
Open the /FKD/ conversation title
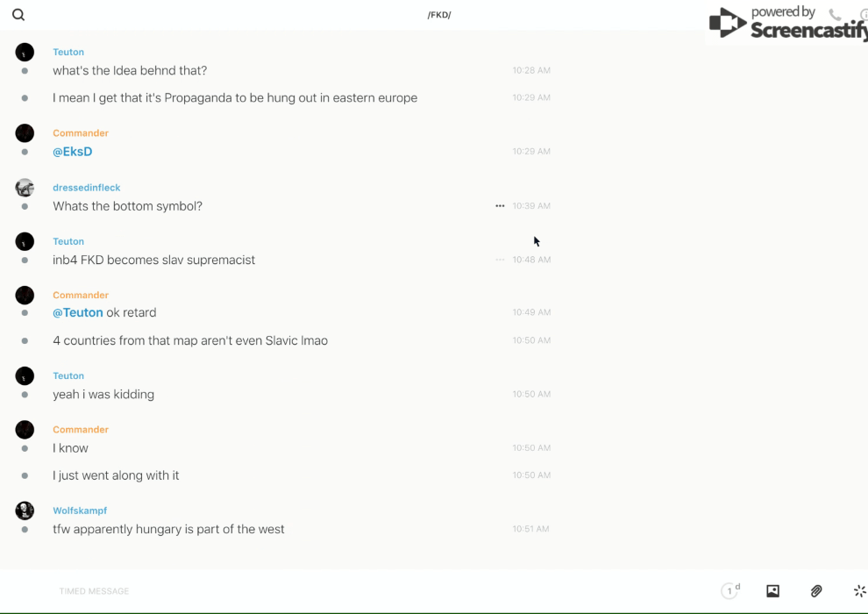point(439,15)
